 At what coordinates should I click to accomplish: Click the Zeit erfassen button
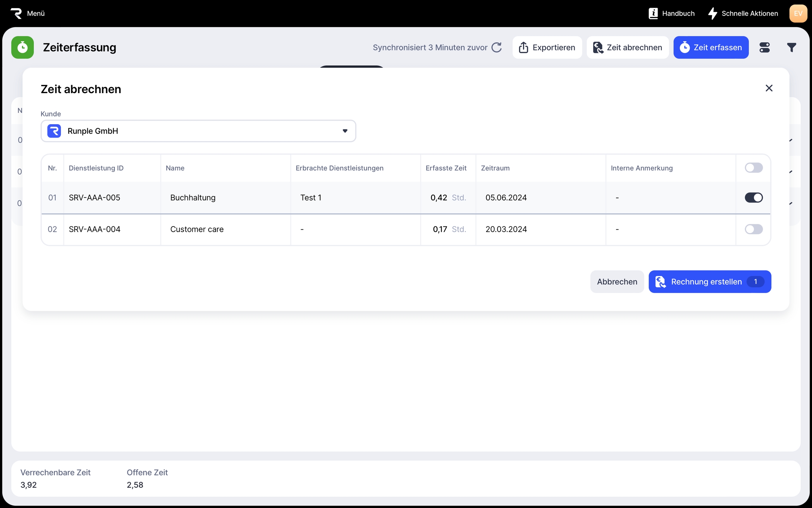click(711, 47)
